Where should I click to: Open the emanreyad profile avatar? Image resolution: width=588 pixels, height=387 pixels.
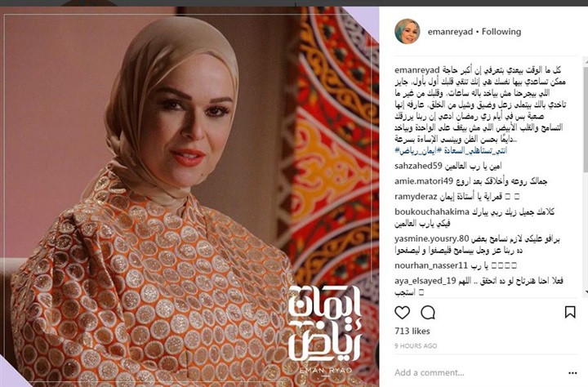point(407,32)
